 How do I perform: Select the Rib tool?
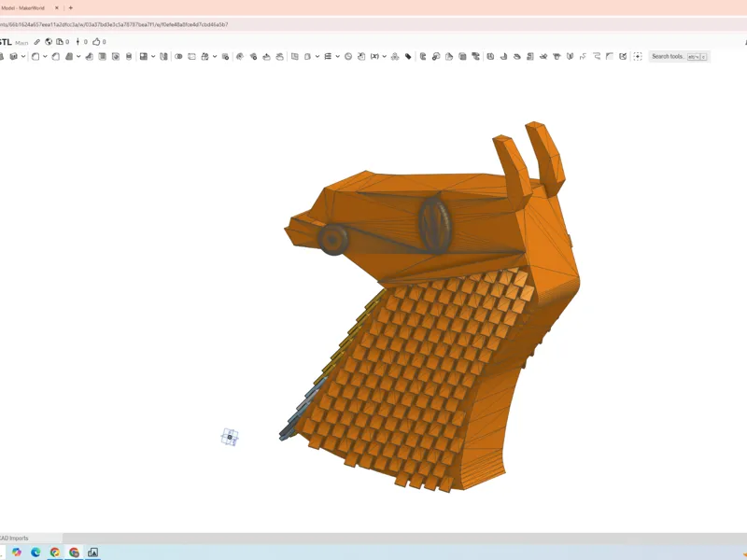(x=89, y=56)
